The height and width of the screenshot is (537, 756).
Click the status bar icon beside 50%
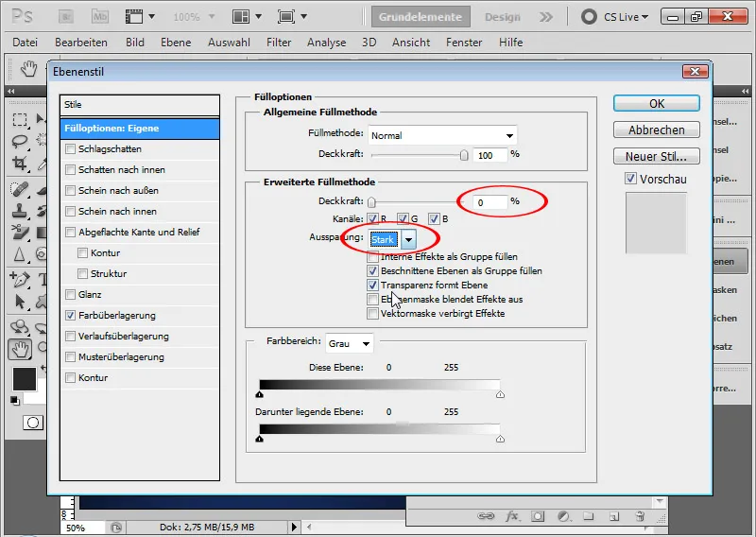click(115, 528)
